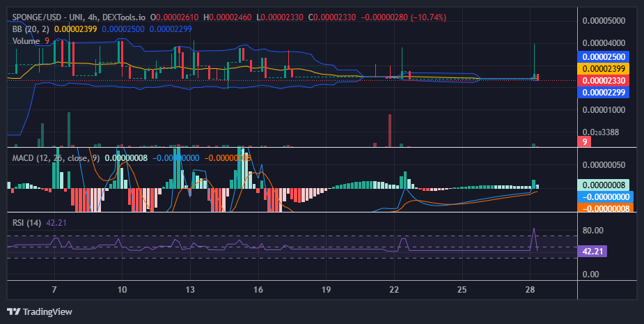Click the red volume tag showing 9
644x324 pixels.
coord(584,142)
